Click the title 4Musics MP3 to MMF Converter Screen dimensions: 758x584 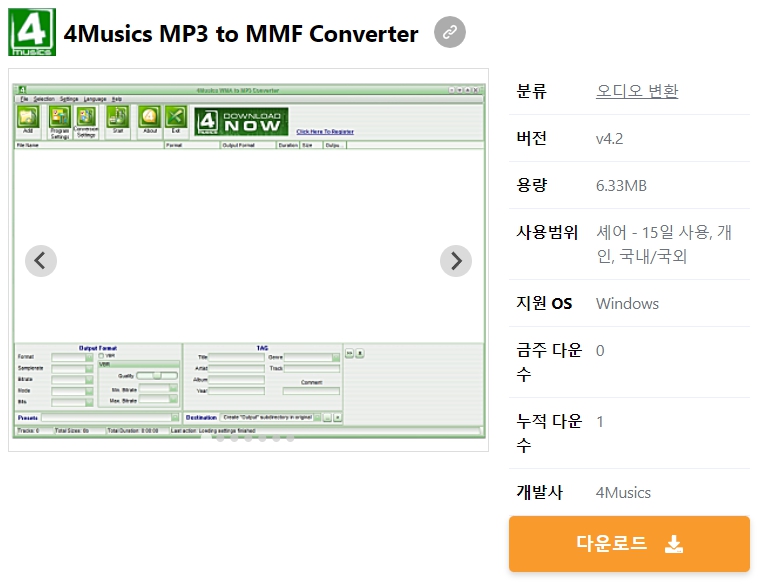click(x=241, y=34)
